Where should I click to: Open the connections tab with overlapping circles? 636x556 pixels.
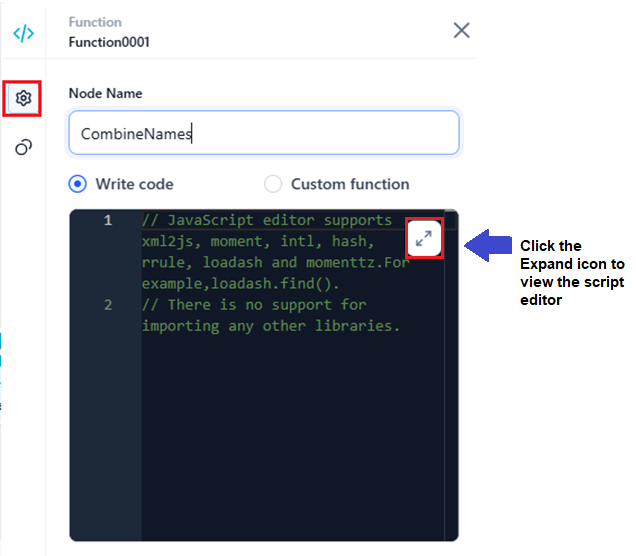tap(23, 147)
